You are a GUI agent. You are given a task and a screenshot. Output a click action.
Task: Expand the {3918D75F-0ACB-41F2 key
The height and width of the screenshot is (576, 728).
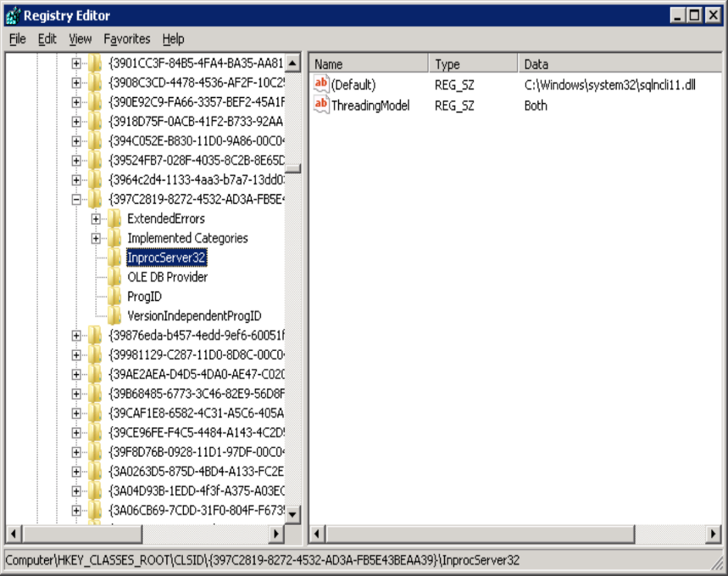(76, 122)
